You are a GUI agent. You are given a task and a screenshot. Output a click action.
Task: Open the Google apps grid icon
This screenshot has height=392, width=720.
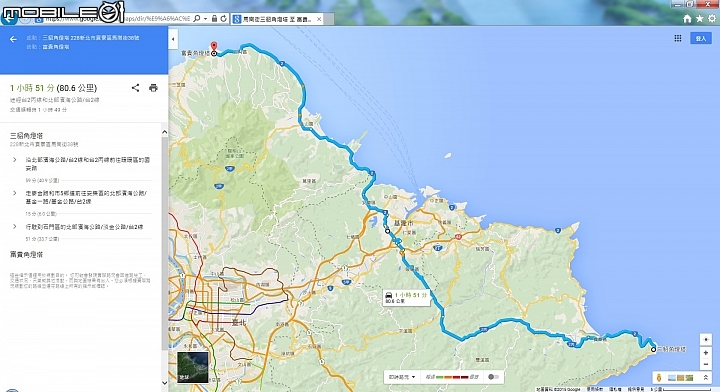(x=678, y=39)
